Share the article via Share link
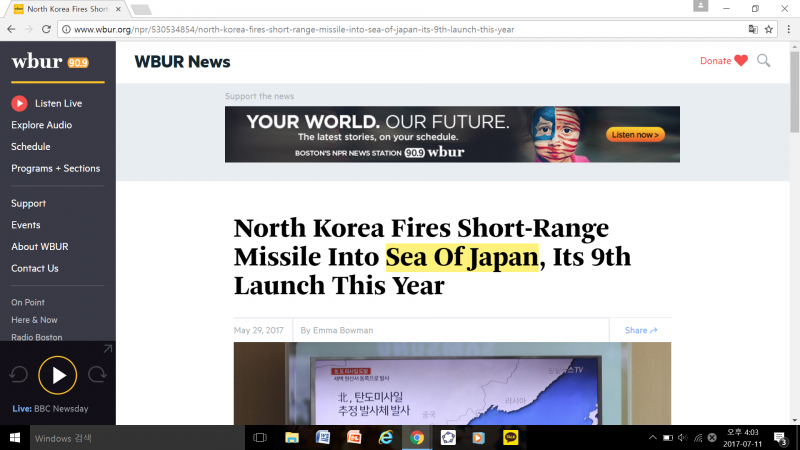Image resolution: width=800 pixels, height=450 pixels. click(640, 330)
